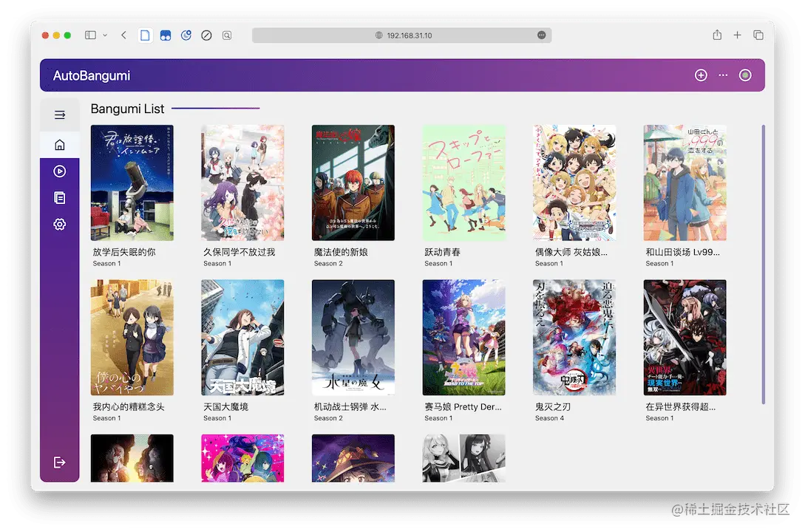Expand the Safari sidebar dropdown chevron
This screenshot has height=532, width=805.
[x=105, y=35]
